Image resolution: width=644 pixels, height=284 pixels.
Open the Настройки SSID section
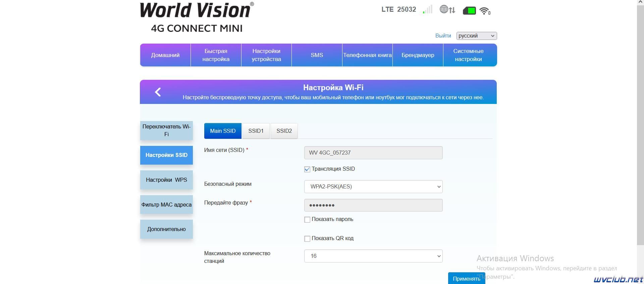pos(166,155)
